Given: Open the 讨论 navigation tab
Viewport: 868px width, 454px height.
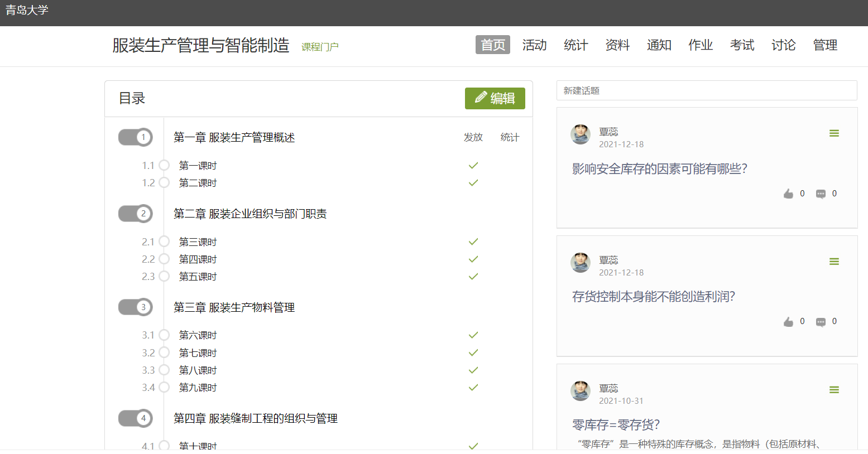Looking at the screenshot, I should click(783, 45).
